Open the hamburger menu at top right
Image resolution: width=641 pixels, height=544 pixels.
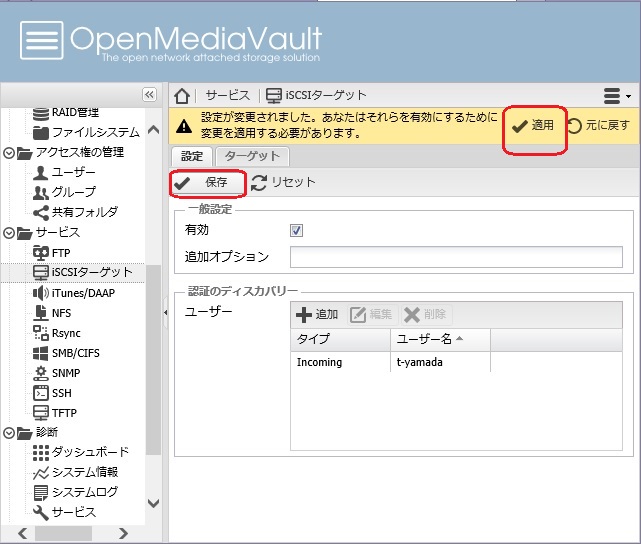pos(616,96)
